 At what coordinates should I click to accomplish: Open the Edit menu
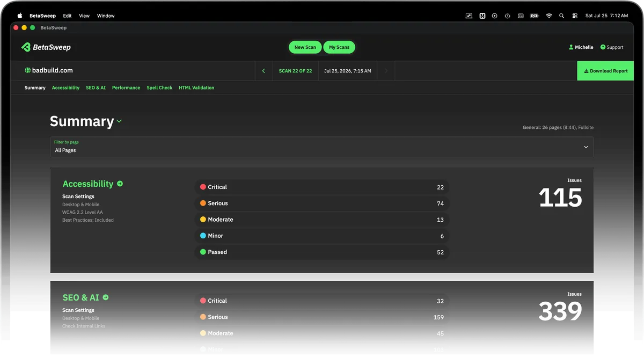pyautogui.click(x=67, y=16)
